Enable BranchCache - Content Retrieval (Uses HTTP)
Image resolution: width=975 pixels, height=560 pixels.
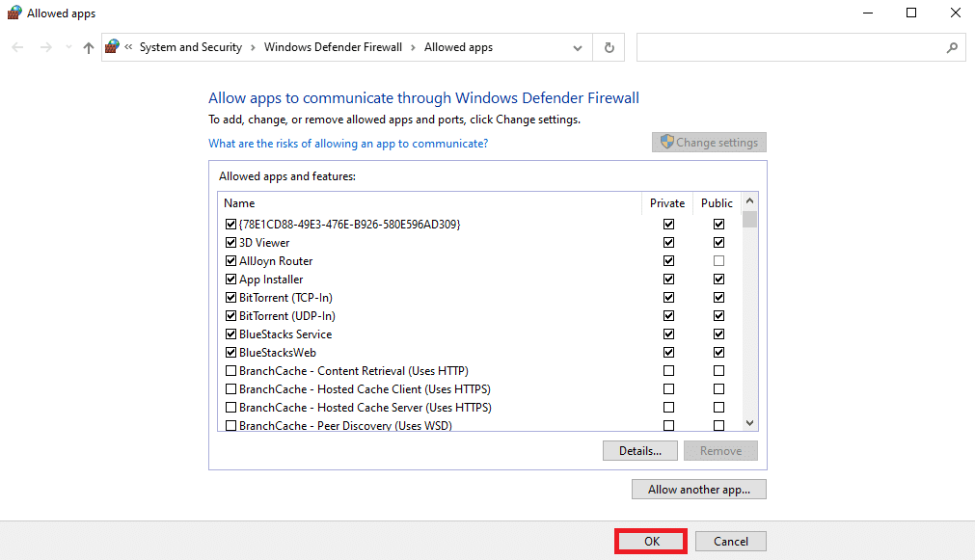(230, 370)
